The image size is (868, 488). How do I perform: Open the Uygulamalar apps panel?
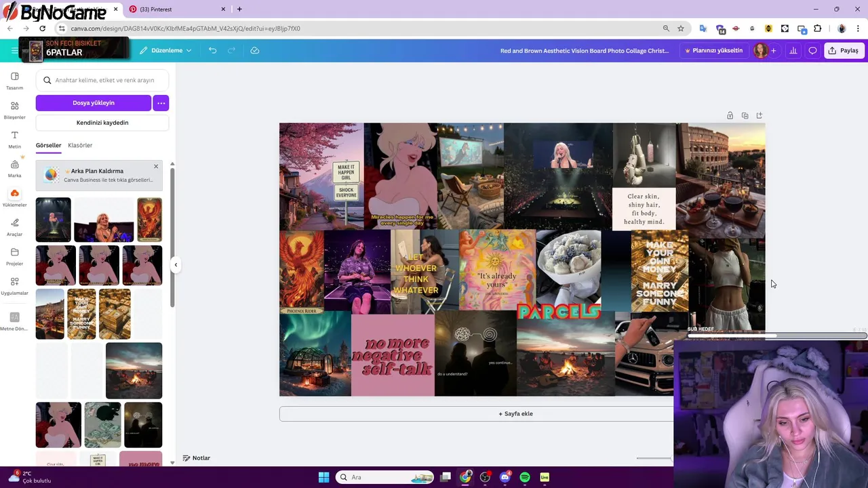click(14, 286)
